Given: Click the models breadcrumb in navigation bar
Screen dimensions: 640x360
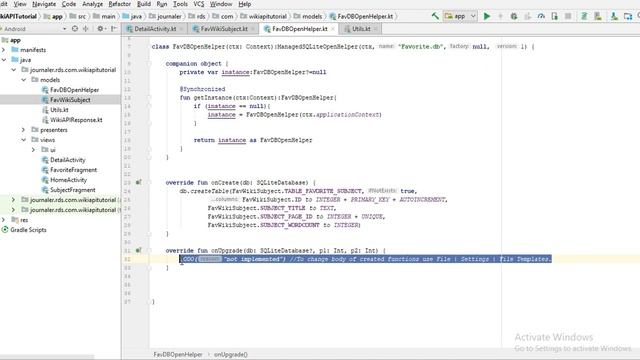Looking at the screenshot, I should click(308, 16).
